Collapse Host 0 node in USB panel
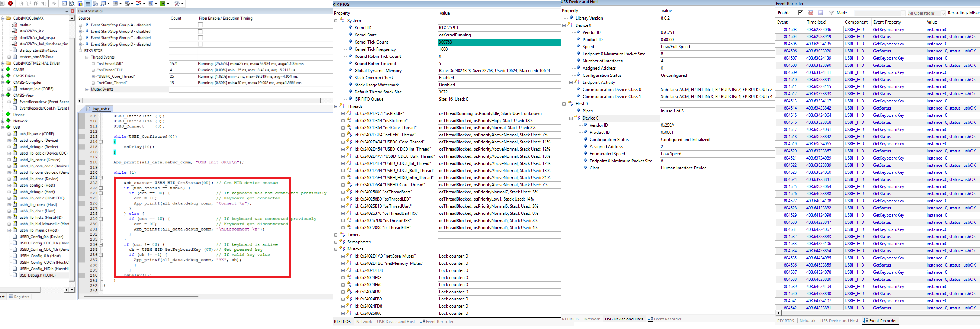The image size is (980, 329). coord(564,104)
